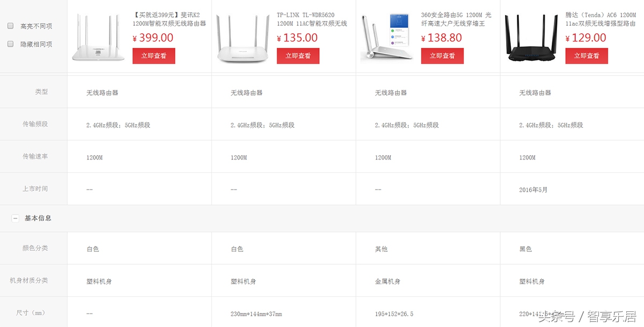Click 立即查看 for 360安全路由5G
644x327 pixels.
[x=442, y=55]
